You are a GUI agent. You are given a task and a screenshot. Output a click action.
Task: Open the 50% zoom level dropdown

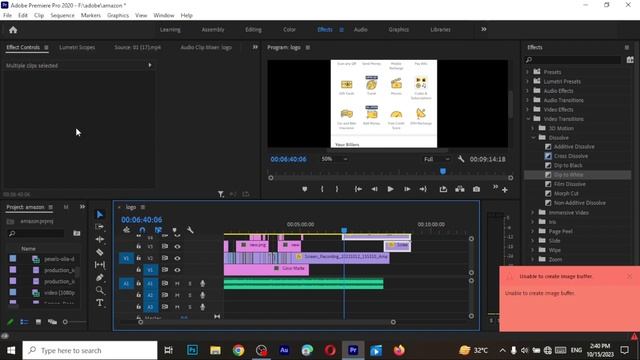coord(334,159)
